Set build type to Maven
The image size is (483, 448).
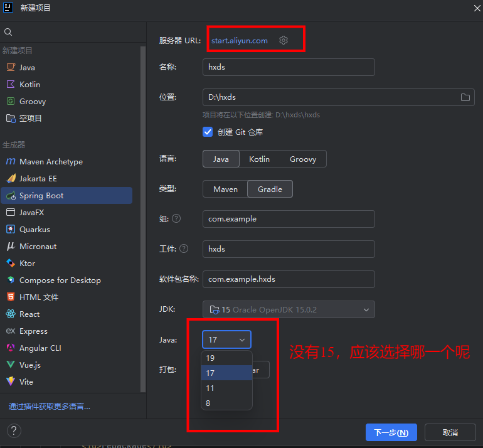pyautogui.click(x=225, y=189)
